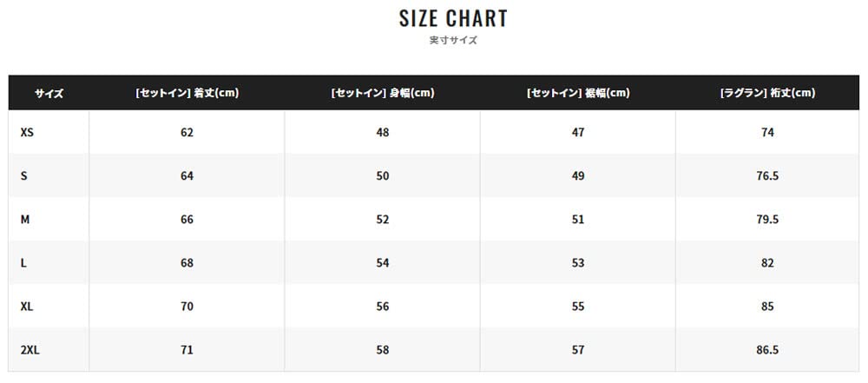Select the S size row label

(24, 175)
